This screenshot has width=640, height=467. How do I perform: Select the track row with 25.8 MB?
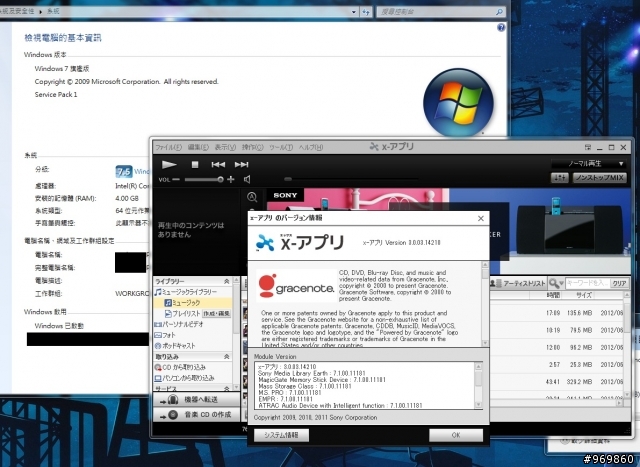point(556,365)
